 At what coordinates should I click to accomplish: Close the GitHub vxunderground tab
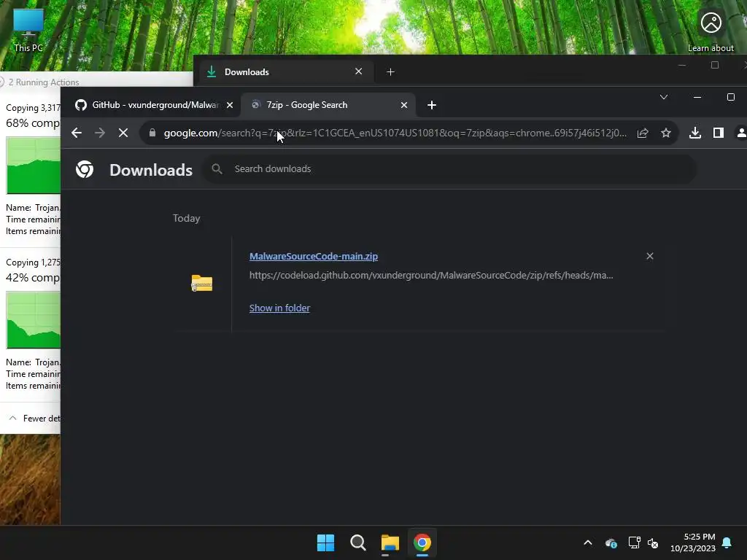pyautogui.click(x=230, y=105)
